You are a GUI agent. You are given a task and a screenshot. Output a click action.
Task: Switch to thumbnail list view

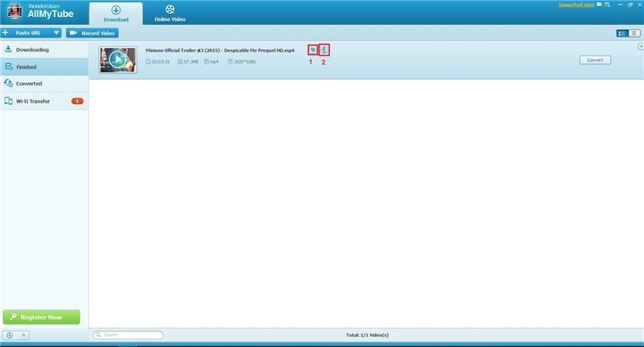[x=622, y=33]
